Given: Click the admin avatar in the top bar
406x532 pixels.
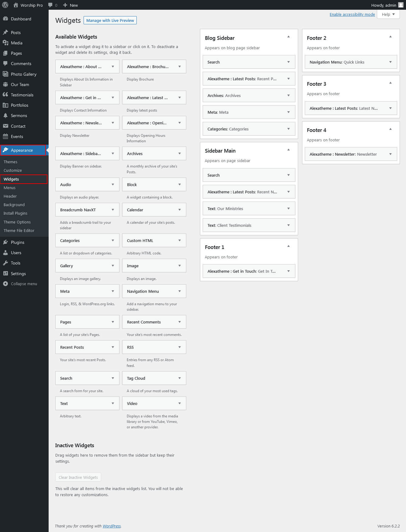Looking at the screenshot, I should 401,5.
